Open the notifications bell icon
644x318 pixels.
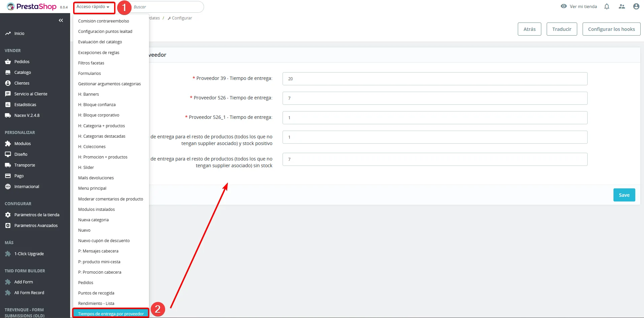tap(607, 6)
